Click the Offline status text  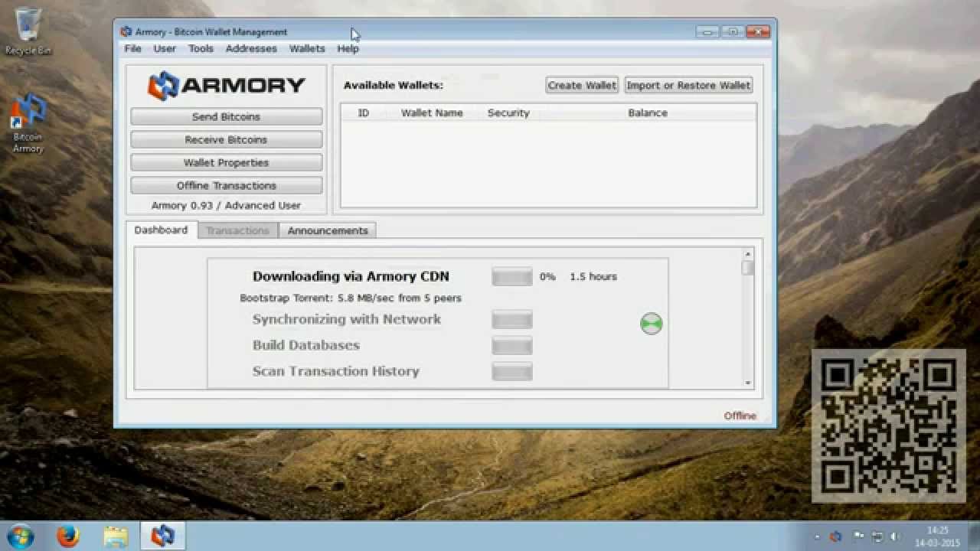coord(740,416)
